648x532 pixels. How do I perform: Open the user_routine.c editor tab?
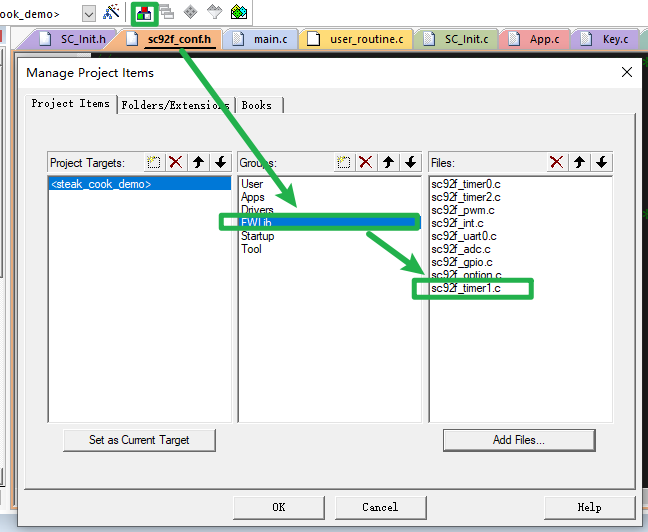pyautogui.click(x=357, y=39)
